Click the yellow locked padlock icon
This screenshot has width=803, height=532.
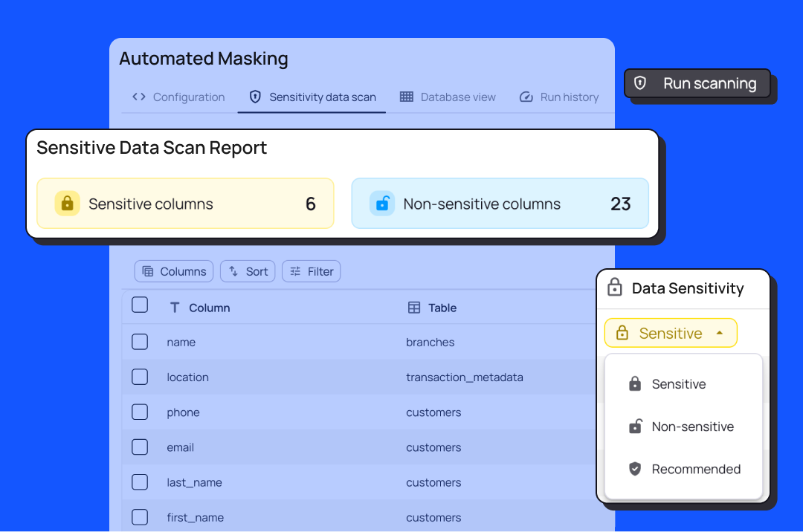67,204
